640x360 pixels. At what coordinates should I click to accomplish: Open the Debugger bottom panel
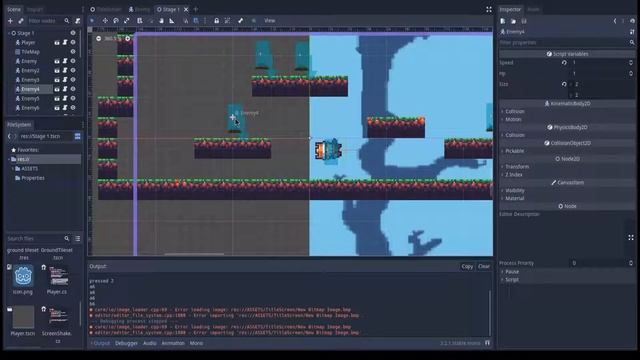coord(127,343)
